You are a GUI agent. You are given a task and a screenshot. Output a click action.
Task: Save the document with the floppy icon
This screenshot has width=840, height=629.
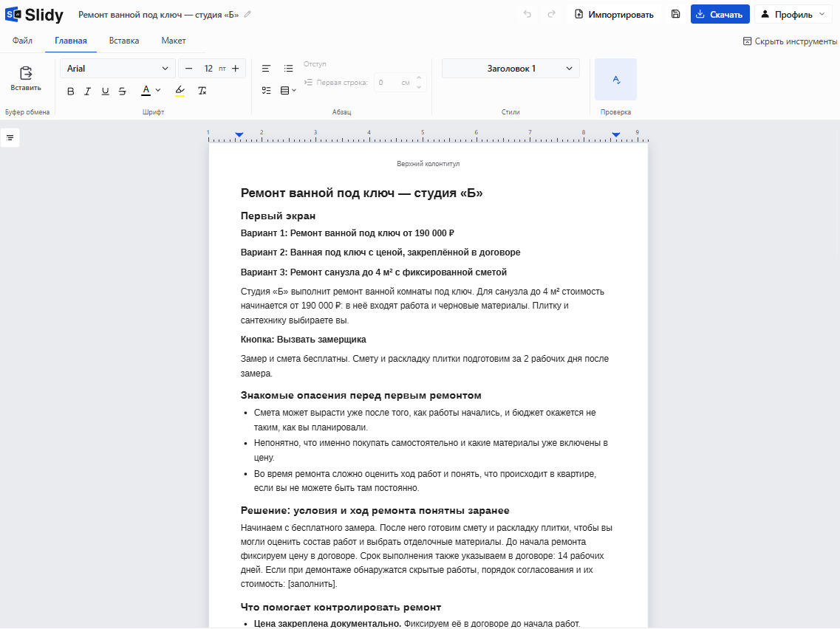(675, 15)
